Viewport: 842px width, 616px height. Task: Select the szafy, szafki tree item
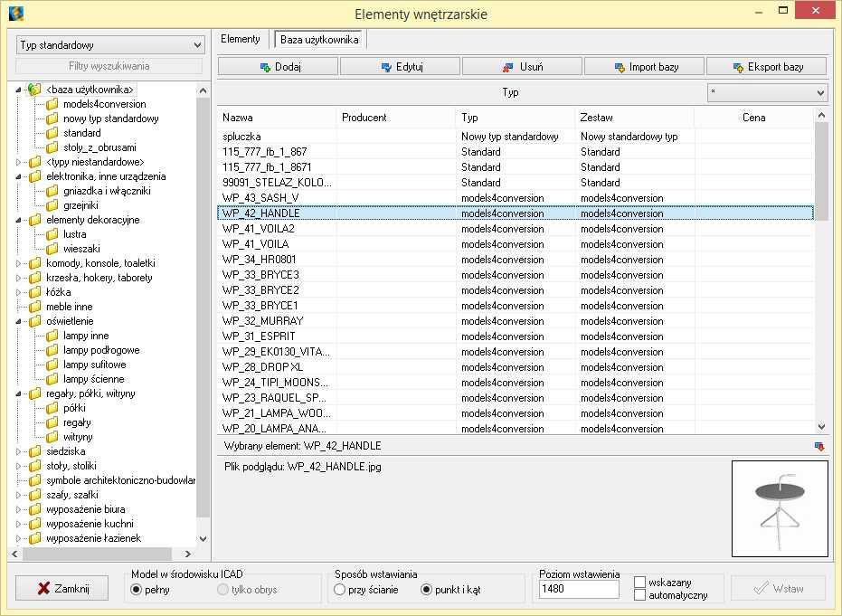[72, 495]
